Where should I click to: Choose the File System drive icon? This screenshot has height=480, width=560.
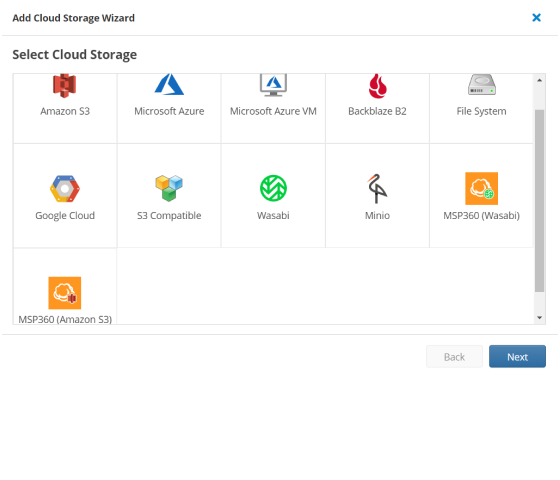(482, 85)
